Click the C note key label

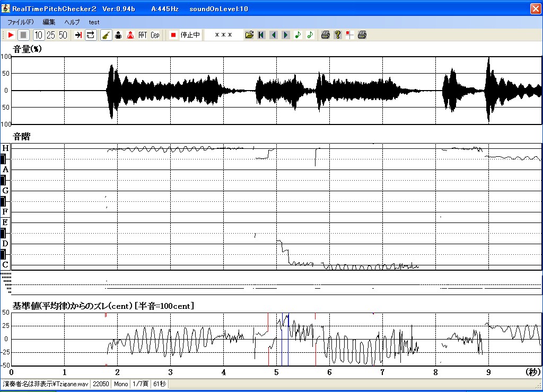[5, 265]
